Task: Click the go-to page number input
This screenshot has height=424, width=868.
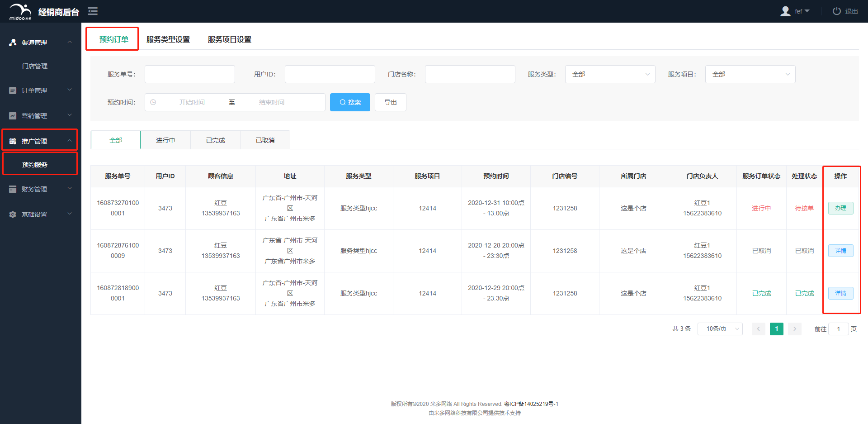Action: [838, 329]
